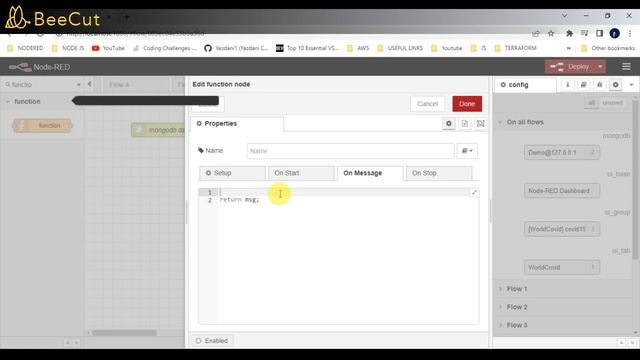This screenshot has height=360, width=640.
Task: Open the AWS bookmarks folder
Action: pos(358,48)
